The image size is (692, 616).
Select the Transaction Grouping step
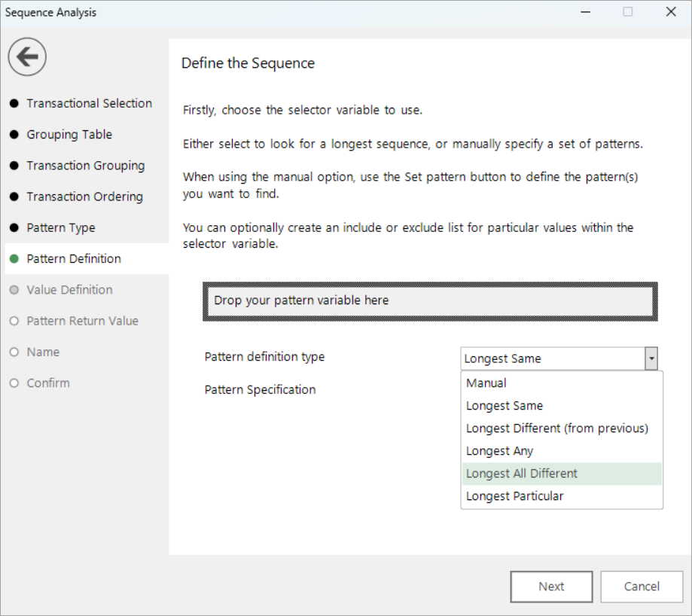tap(78, 166)
